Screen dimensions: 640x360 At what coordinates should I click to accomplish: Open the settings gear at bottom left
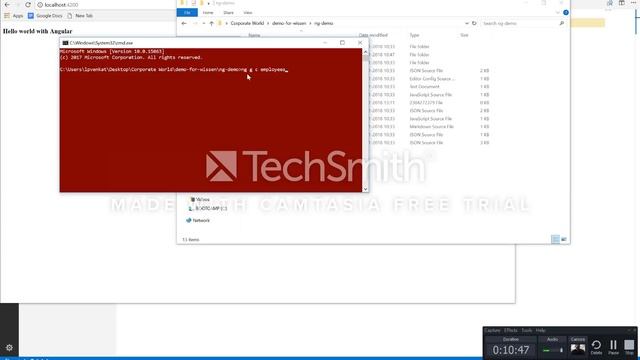[9, 348]
